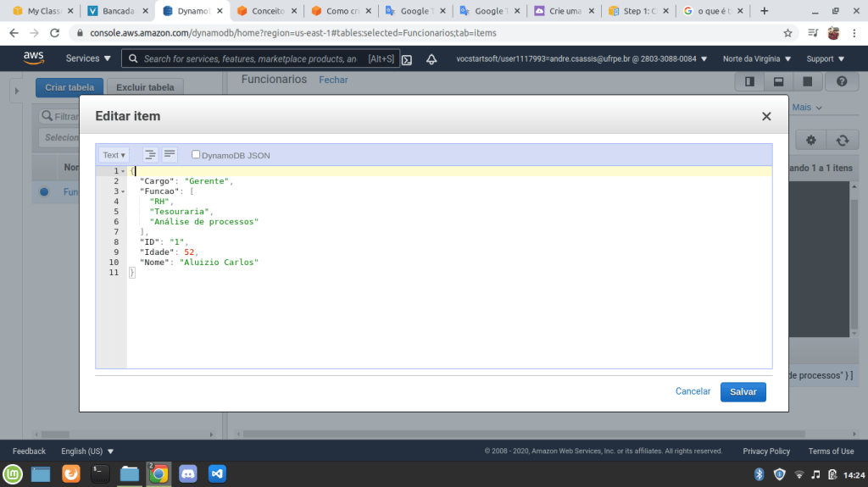
Task: Click the expand-all JSON format icon
Action: coord(150,155)
